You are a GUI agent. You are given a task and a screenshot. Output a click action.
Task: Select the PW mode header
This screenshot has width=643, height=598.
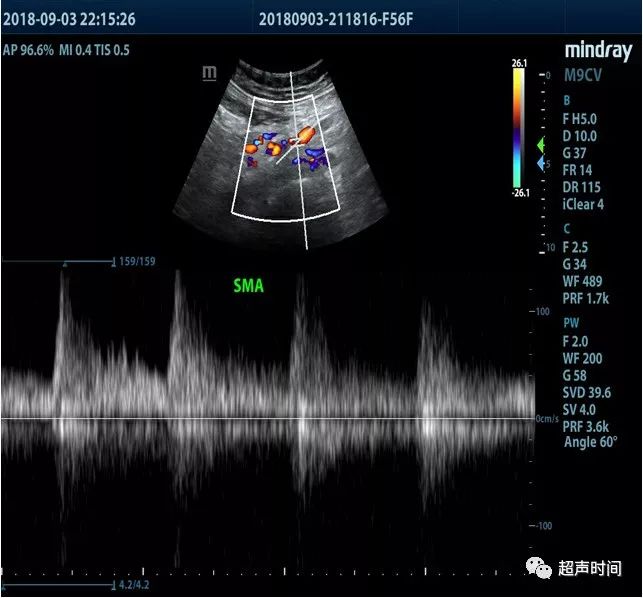coord(571,323)
